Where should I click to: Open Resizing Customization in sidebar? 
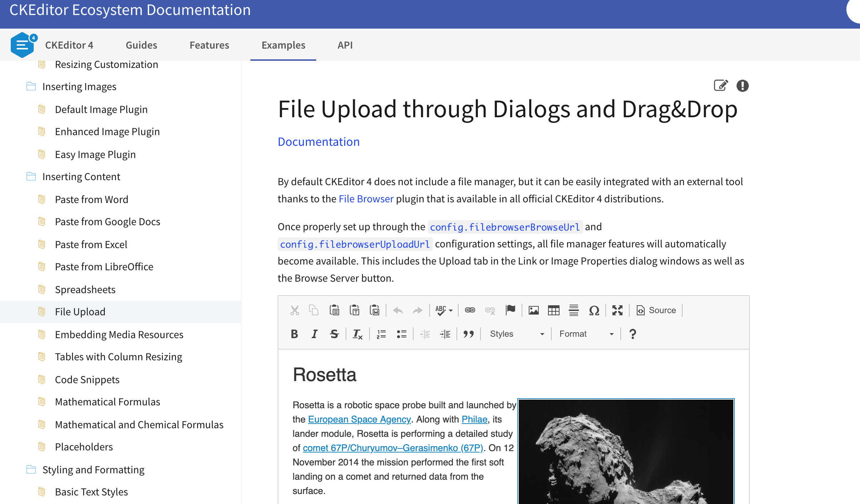click(x=107, y=64)
